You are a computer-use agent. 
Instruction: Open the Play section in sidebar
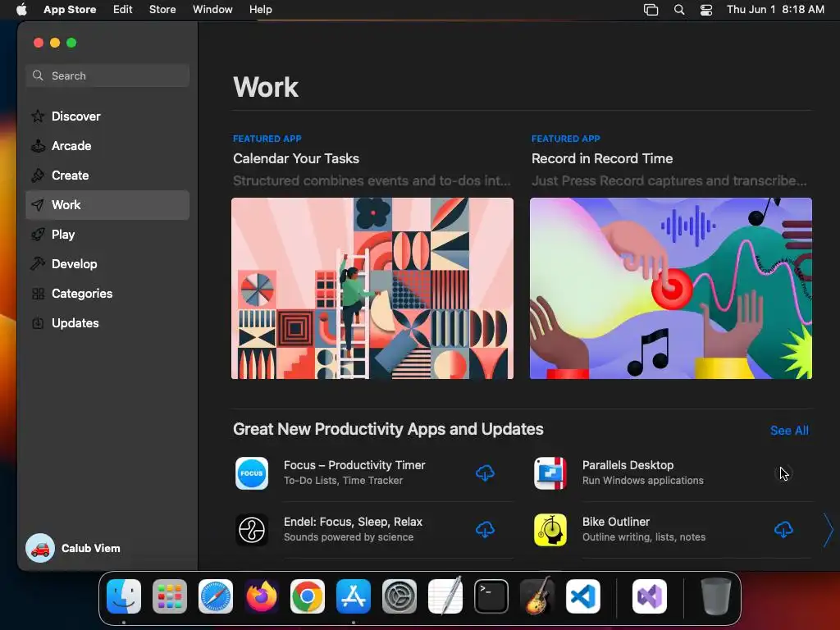point(107,234)
